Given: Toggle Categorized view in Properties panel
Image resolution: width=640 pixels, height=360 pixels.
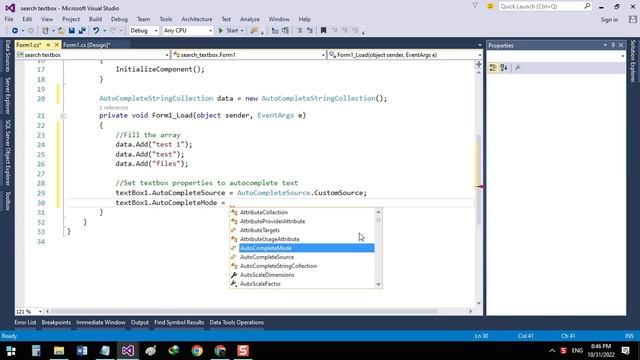Looking at the screenshot, I should (493, 68).
